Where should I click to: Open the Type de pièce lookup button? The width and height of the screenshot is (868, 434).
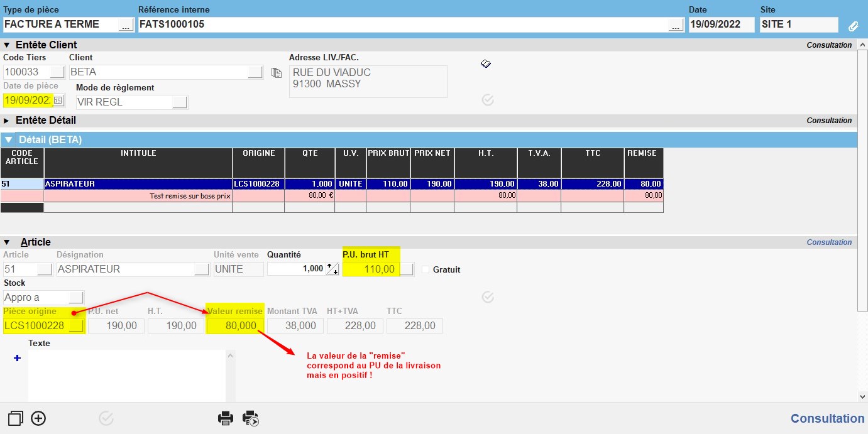click(126, 25)
